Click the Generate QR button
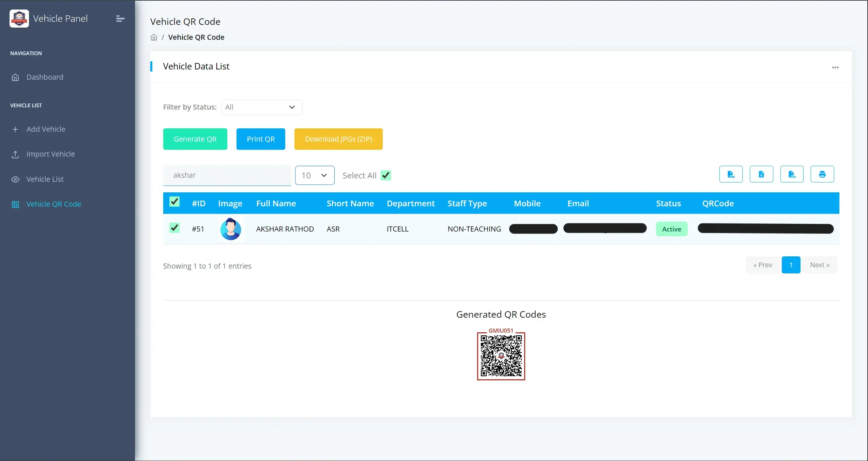 [195, 139]
